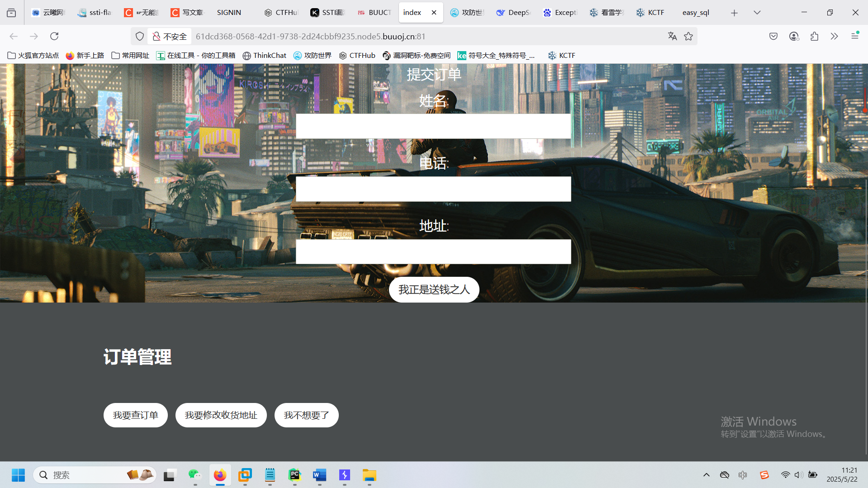Open VirtualBox icon in the taskbar

tap(245, 475)
